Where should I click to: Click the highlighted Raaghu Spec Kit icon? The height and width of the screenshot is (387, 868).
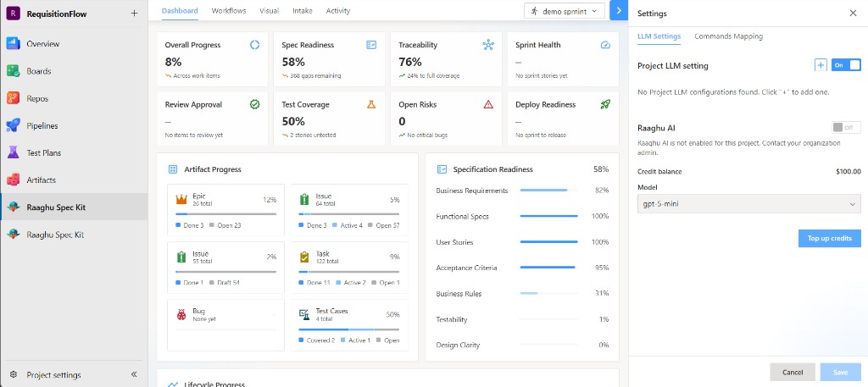pyautogui.click(x=14, y=207)
